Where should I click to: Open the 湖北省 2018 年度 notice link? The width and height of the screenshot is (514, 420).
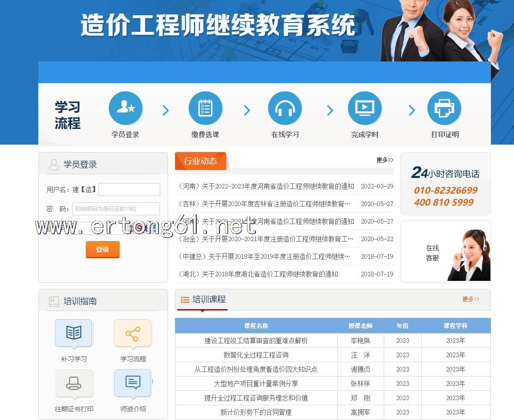click(x=258, y=274)
